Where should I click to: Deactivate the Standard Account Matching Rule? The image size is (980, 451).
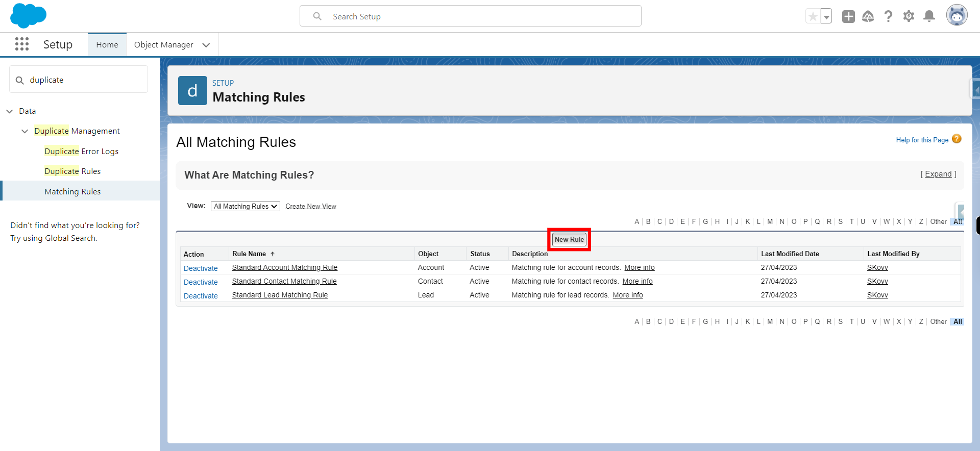pyautogui.click(x=201, y=268)
